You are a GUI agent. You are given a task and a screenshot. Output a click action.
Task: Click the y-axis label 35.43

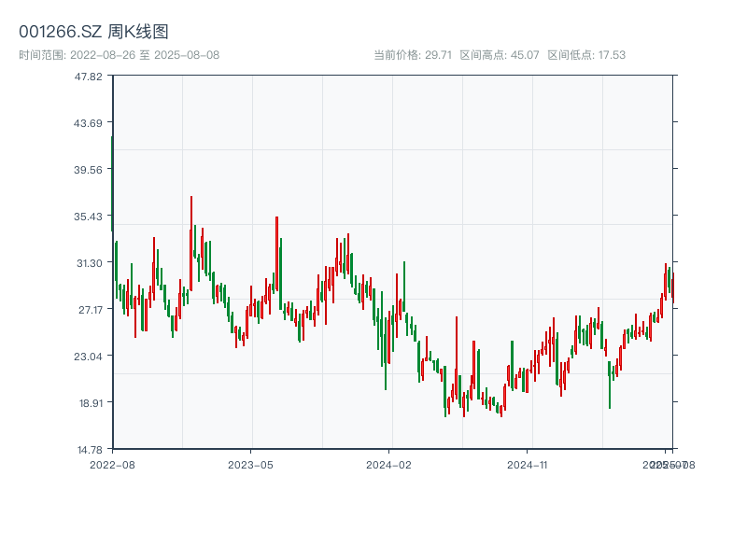tap(88, 217)
